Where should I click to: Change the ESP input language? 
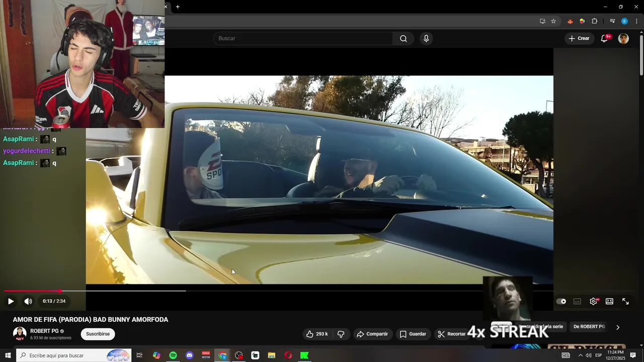click(x=598, y=355)
